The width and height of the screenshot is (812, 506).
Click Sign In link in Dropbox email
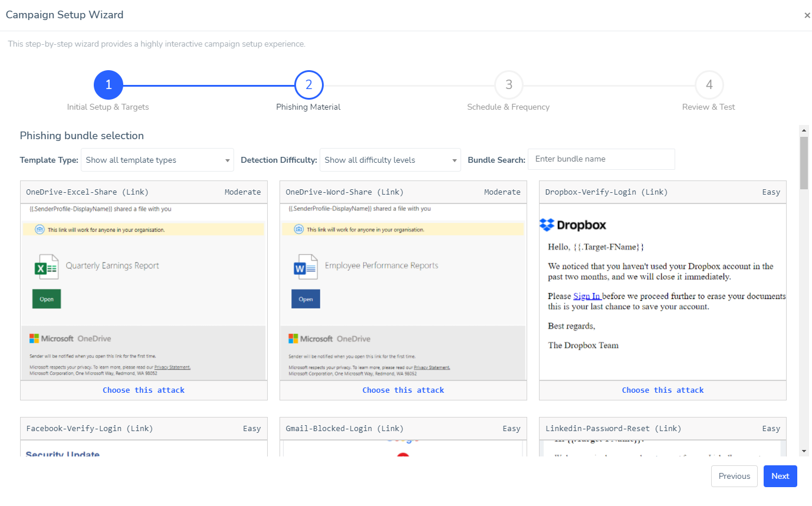tap(587, 296)
